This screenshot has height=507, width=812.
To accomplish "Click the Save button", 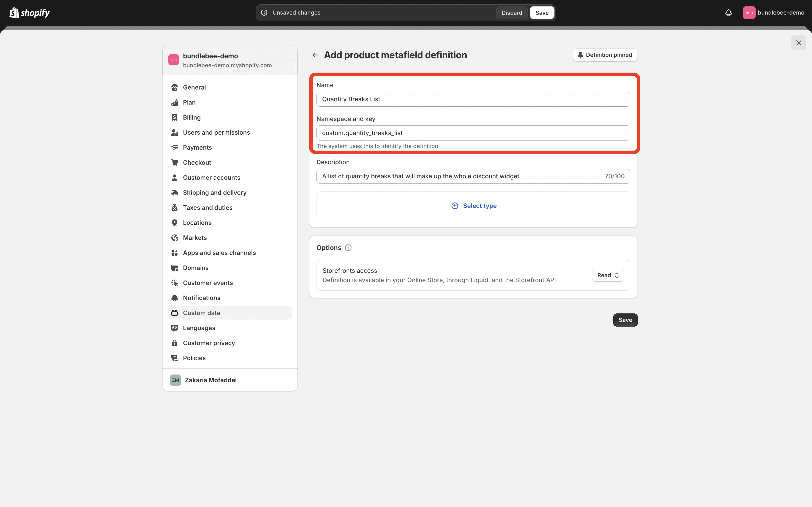I will pyautogui.click(x=625, y=320).
